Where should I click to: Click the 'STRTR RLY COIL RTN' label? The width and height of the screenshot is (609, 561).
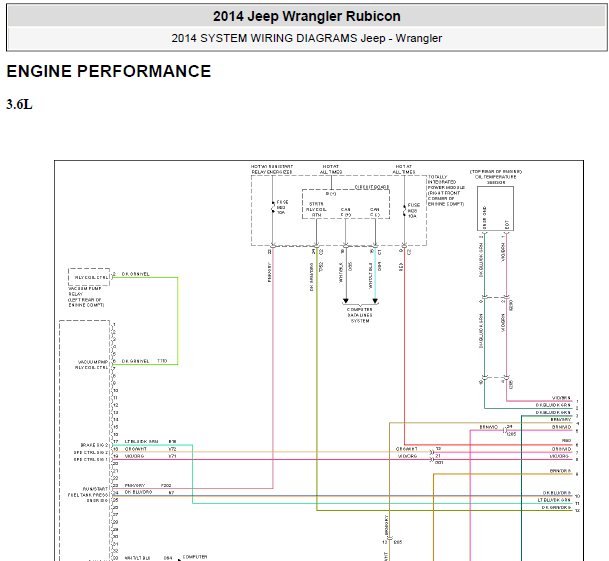pos(316,209)
